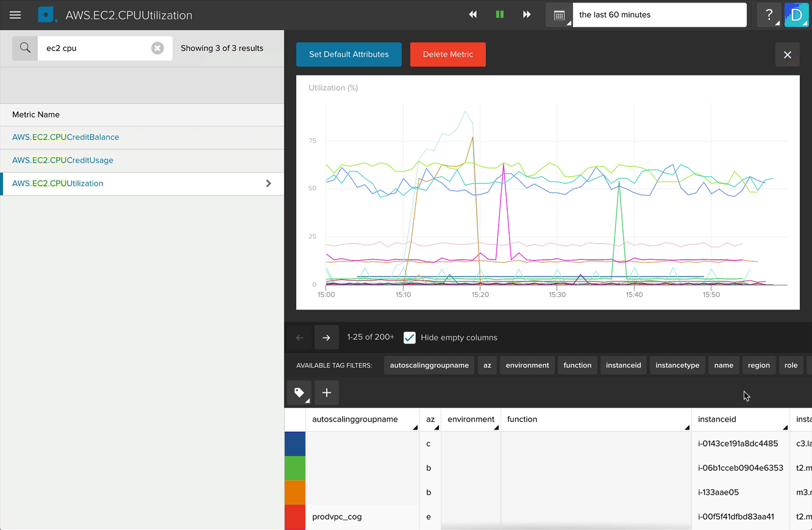This screenshot has width=812, height=530.
Task: Clear the ec2 cpu search text
Action: [x=157, y=48]
